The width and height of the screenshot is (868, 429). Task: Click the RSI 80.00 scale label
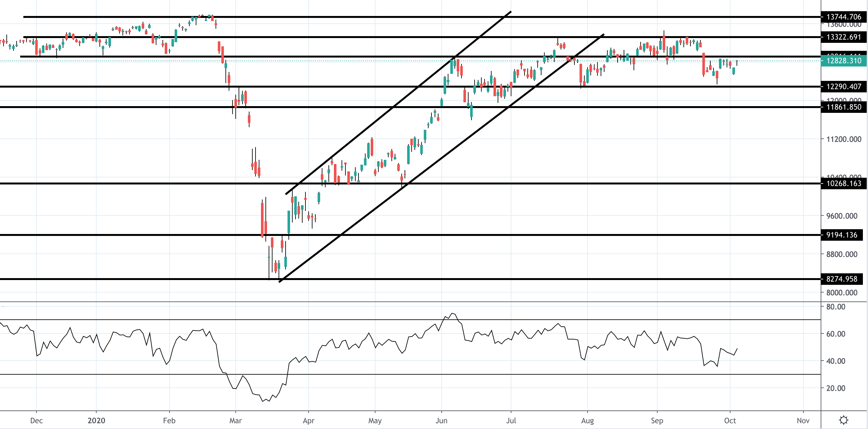pos(835,307)
